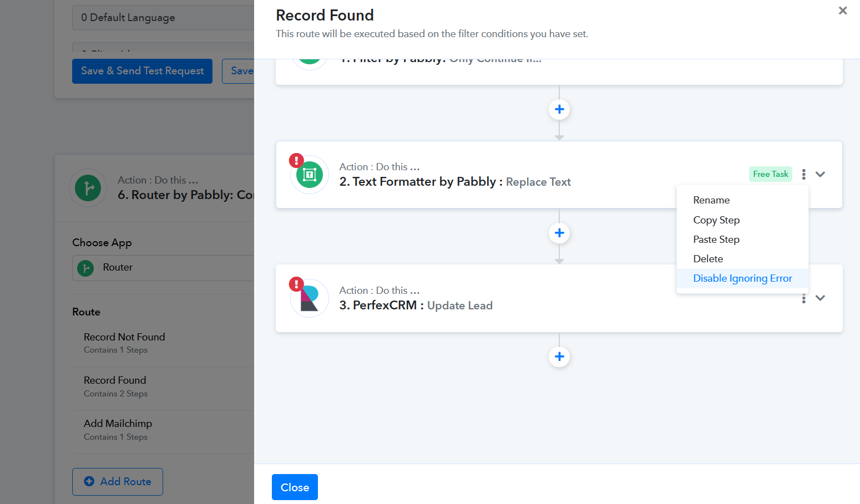Click the blue Close button
This screenshot has width=860, height=504.
295,487
